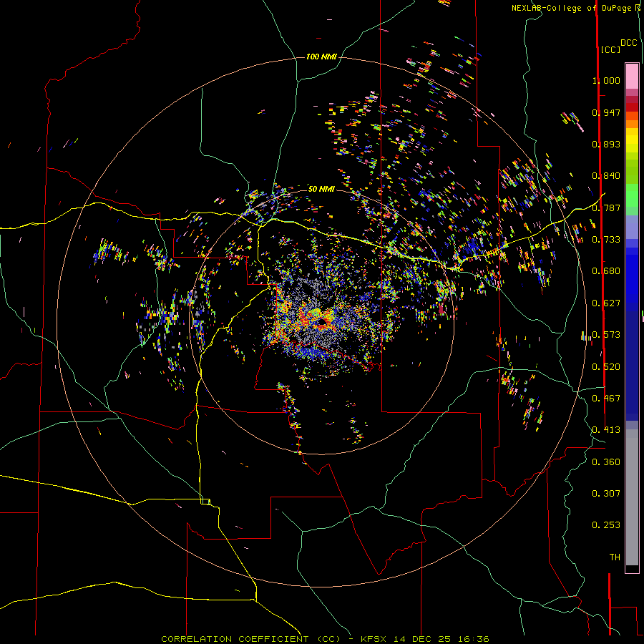
Task: Click the 0.253 scale value
Action: coord(606,525)
